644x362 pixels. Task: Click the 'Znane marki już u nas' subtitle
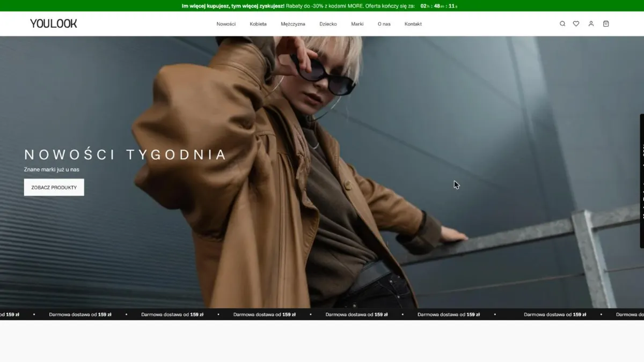pos(52,169)
